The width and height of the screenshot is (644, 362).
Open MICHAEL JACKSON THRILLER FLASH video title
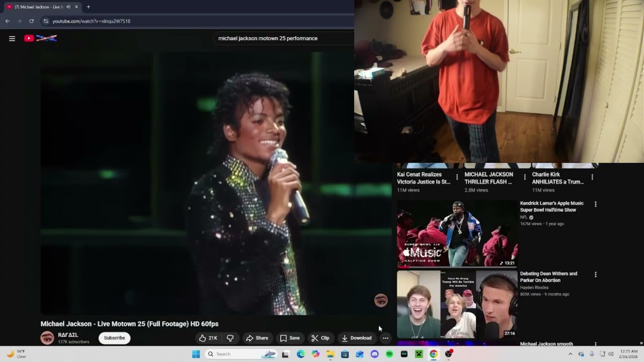[489, 178]
